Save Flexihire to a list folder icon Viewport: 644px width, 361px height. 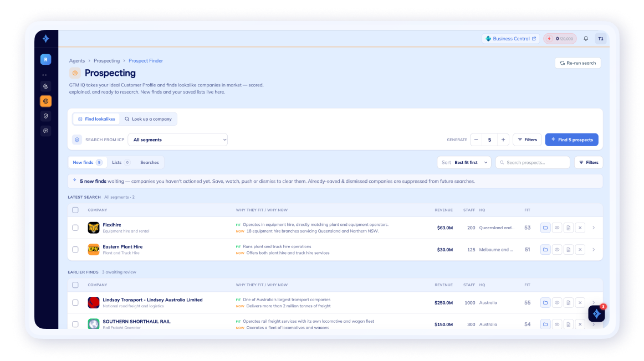click(545, 228)
